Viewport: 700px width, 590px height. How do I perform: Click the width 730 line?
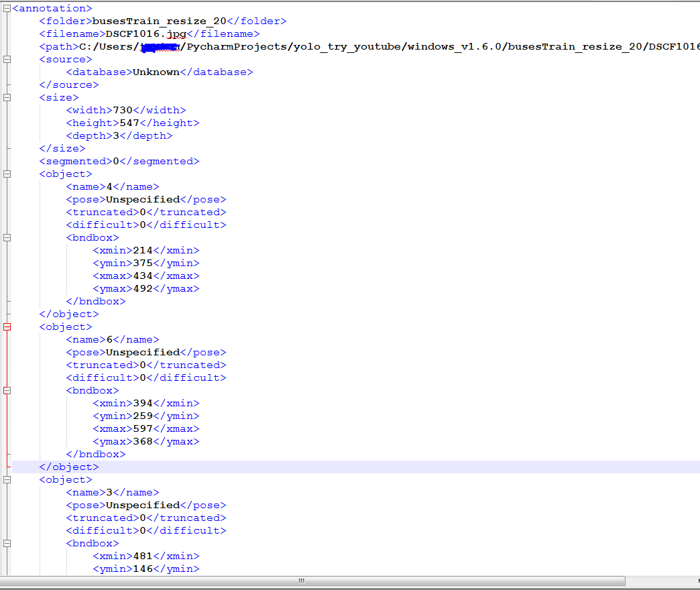[126, 110]
